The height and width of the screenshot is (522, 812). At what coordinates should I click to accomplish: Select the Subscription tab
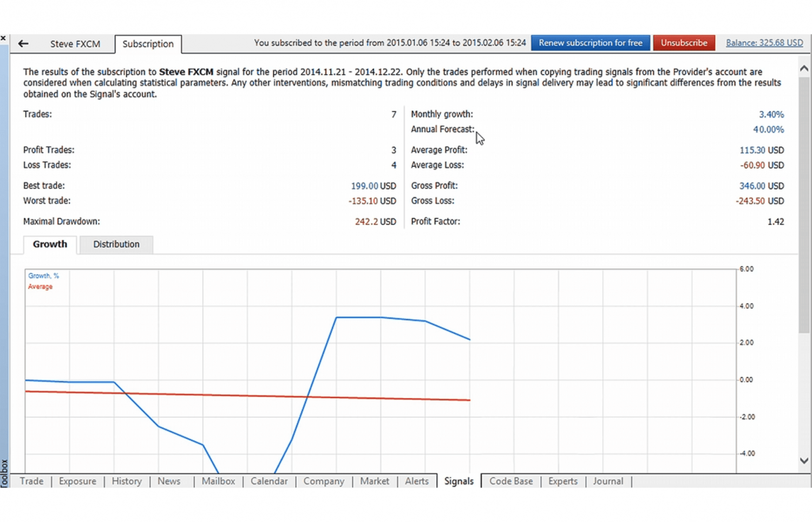(148, 44)
